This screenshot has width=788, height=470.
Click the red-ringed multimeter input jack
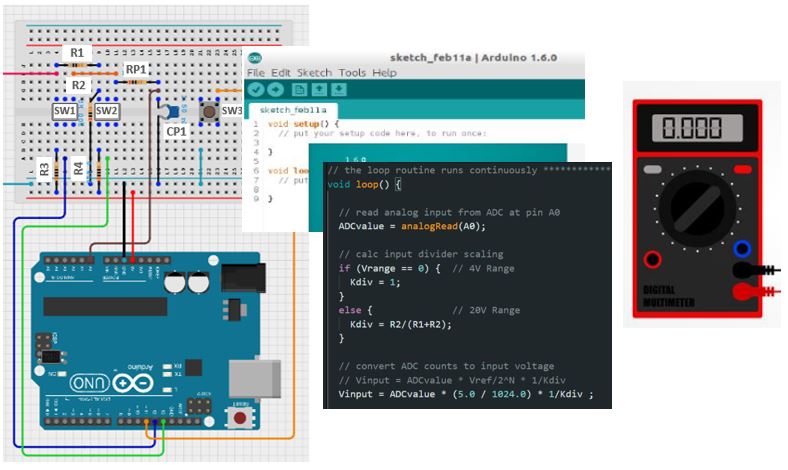coord(652,259)
